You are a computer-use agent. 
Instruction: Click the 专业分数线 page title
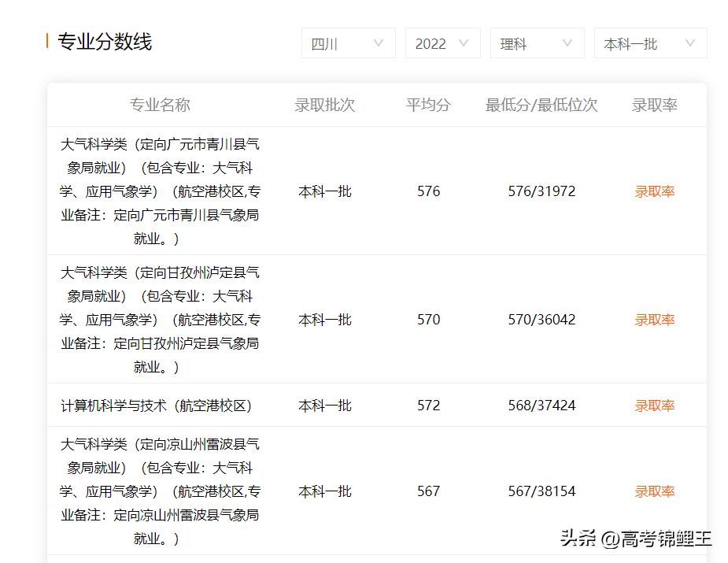point(105,42)
